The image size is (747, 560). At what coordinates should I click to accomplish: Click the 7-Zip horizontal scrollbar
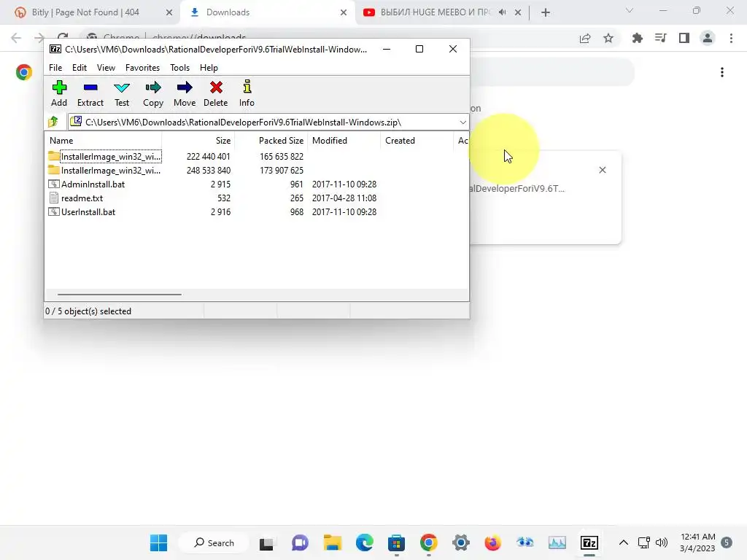click(x=119, y=295)
